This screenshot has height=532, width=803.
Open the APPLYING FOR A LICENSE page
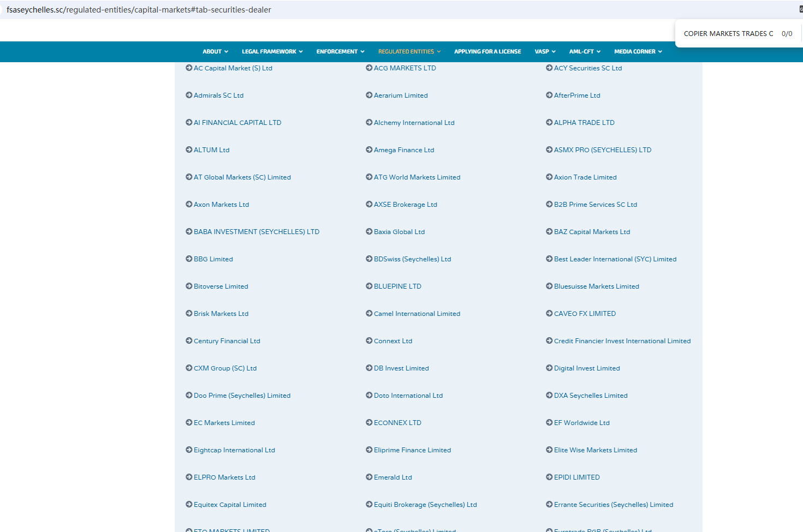point(487,52)
